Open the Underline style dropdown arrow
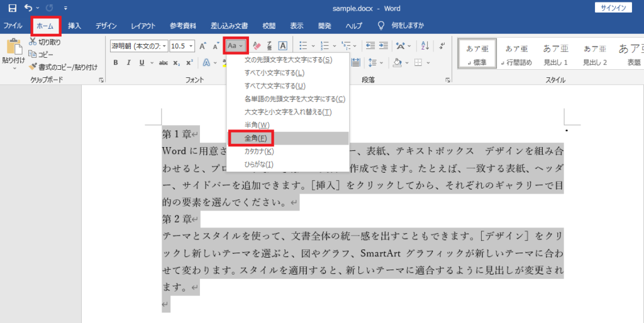The height and width of the screenshot is (323, 644). 152,63
